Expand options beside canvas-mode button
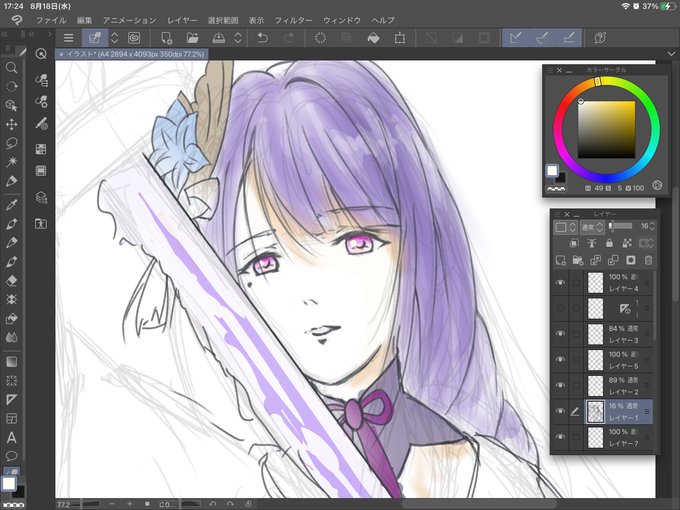This screenshot has width=680, height=510. (x=114, y=38)
